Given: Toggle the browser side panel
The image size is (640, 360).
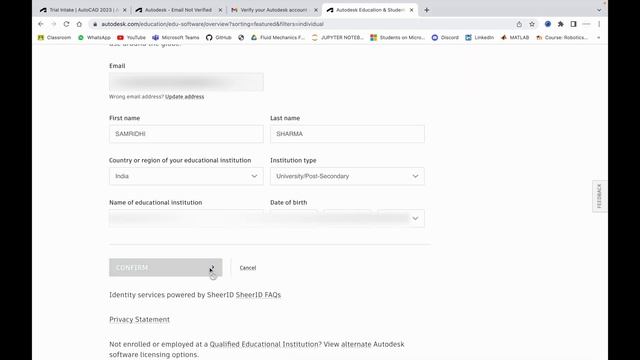Looking at the screenshot, I should 573,24.
